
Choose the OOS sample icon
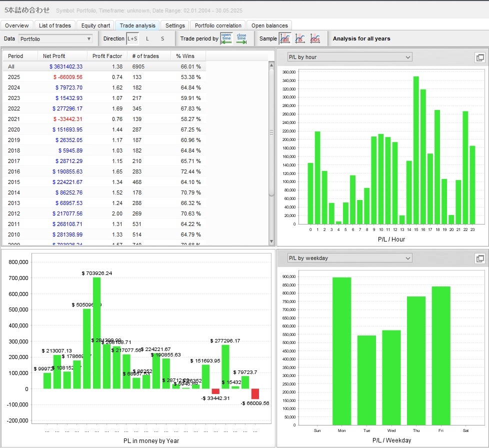click(315, 38)
